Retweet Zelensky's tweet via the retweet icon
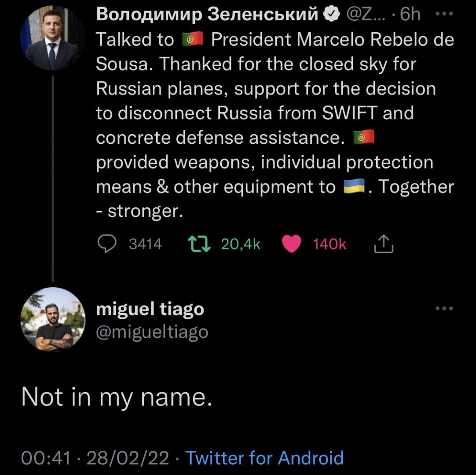This screenshot has height=475, width=476. [x=198, y=244]
